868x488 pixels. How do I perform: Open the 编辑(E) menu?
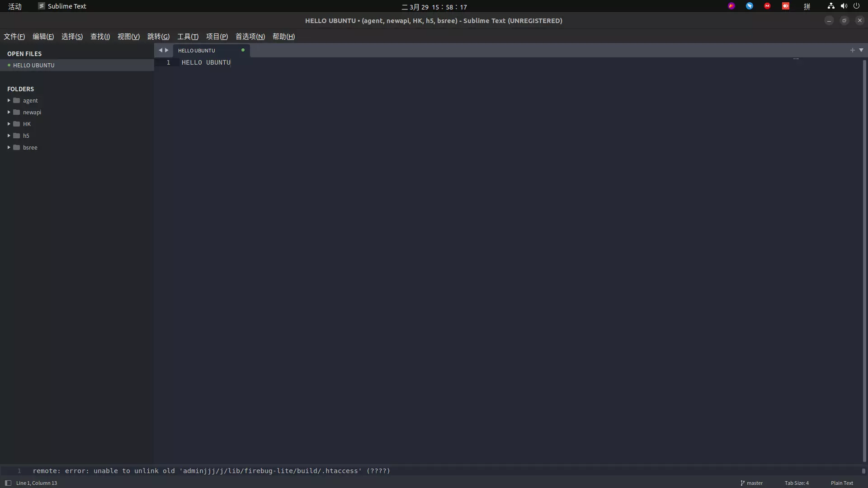[43, 37]
